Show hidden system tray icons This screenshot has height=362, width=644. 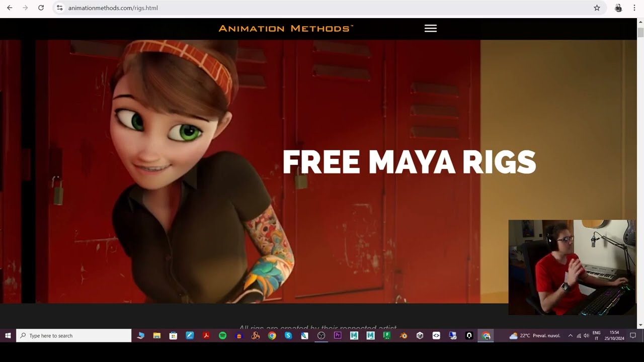pos(570,335)
